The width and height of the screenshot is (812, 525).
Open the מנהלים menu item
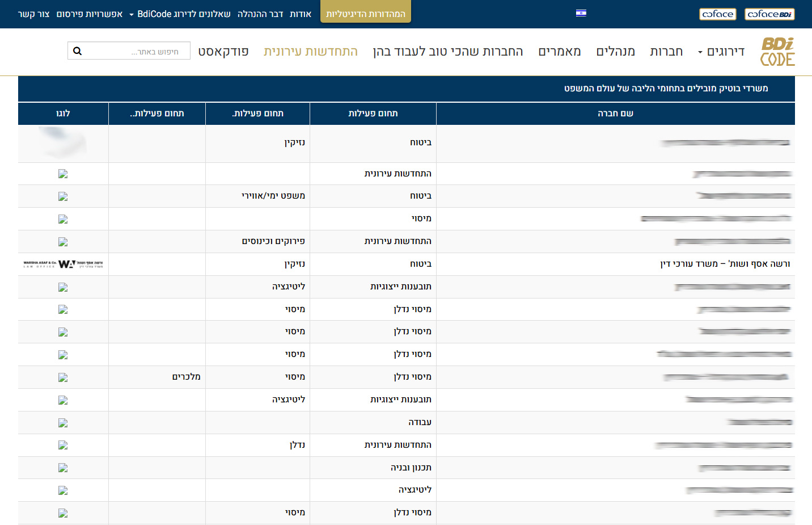pyautogui.click(x=615, y=52)
